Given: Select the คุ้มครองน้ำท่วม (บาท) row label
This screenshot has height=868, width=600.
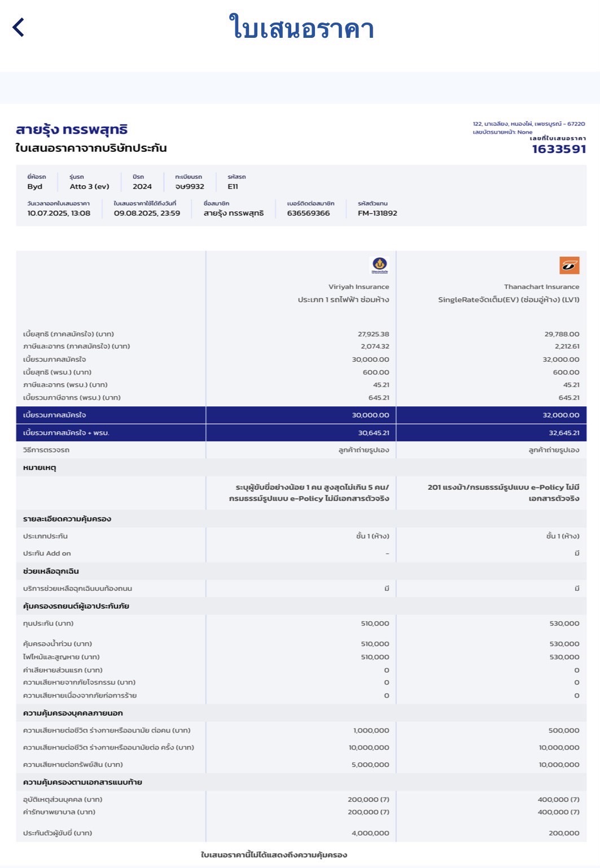Looking at the screenshot, I should [58, 644].
